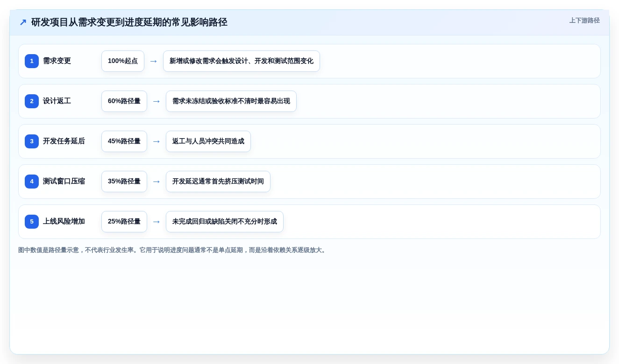The height and width of the screenshot is (364, 619).
Task: Open the description 新增或修改需求会触发设计、开发和测试范围变化
Action: [x=242, y=61]
